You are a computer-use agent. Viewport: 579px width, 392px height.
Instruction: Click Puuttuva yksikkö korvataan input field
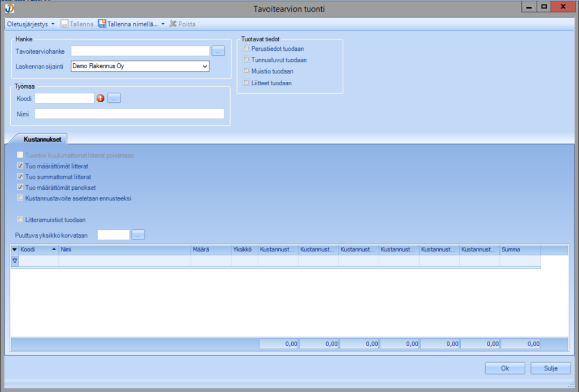point(114,235)
